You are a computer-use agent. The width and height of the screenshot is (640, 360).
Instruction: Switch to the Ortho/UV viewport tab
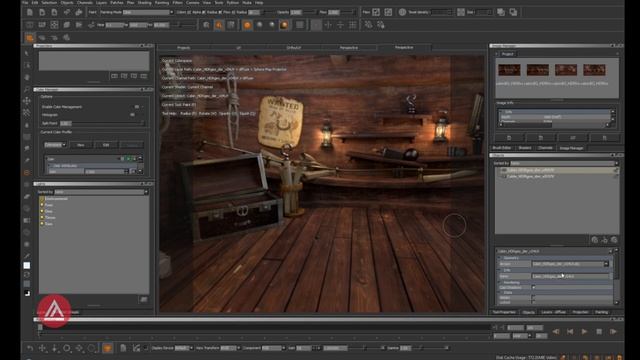pos(293,48)
